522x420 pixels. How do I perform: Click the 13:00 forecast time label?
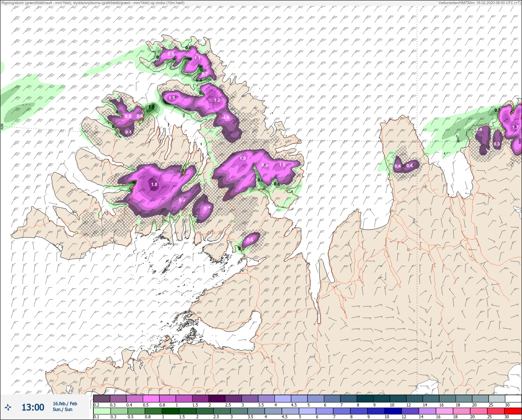point(33,407)
